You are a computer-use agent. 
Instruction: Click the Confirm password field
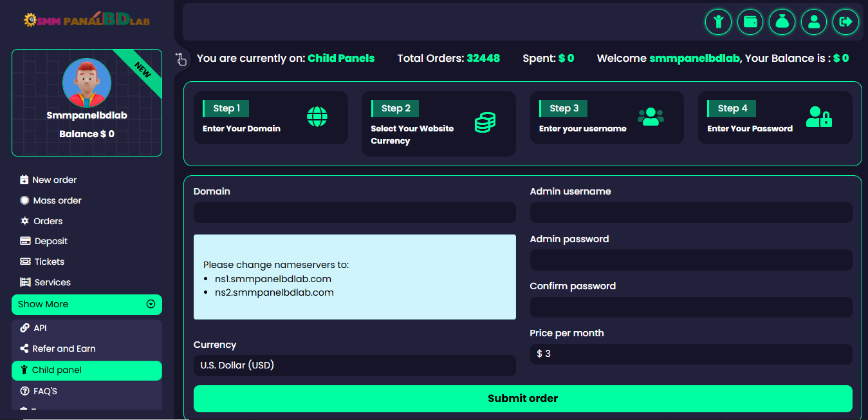tap(690, 307)
